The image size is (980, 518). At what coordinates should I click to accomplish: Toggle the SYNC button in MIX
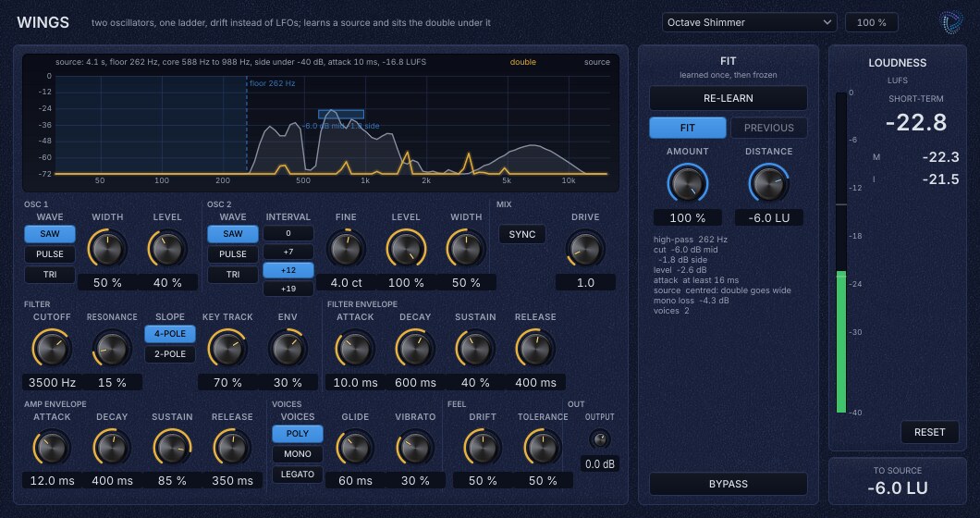click(521, 235)
